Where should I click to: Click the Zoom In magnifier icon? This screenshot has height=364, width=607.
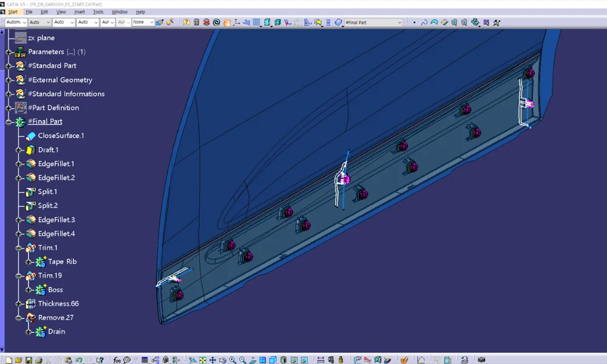[x=232, y=360]
